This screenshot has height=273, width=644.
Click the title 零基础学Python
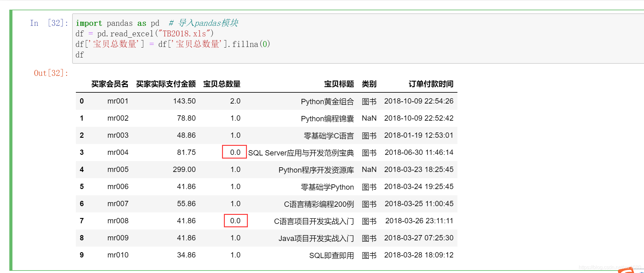tap(327, 187)
